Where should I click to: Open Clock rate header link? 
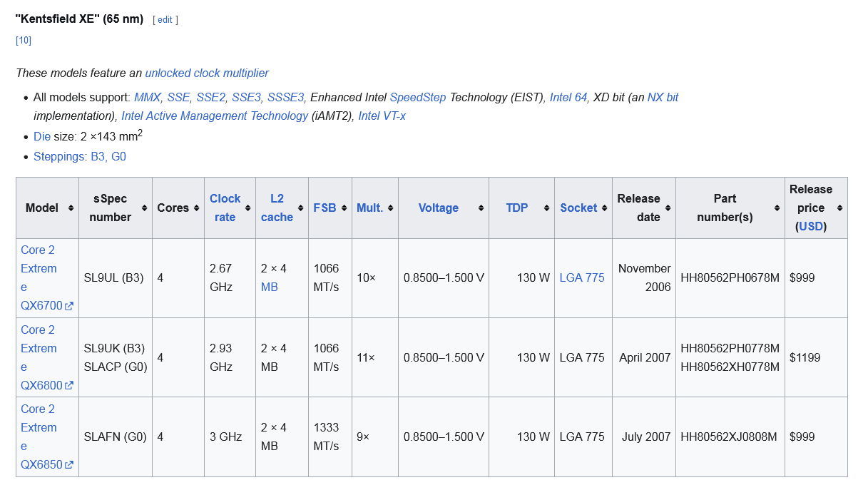225,208
